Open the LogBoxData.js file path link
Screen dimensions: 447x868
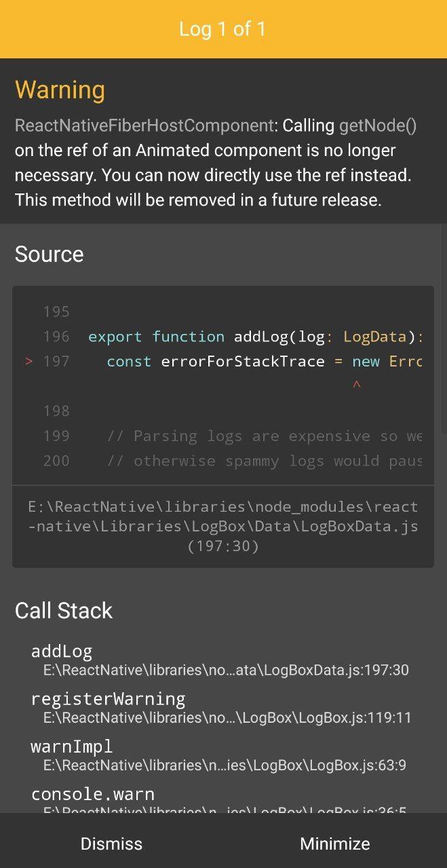tap(222, 525)
